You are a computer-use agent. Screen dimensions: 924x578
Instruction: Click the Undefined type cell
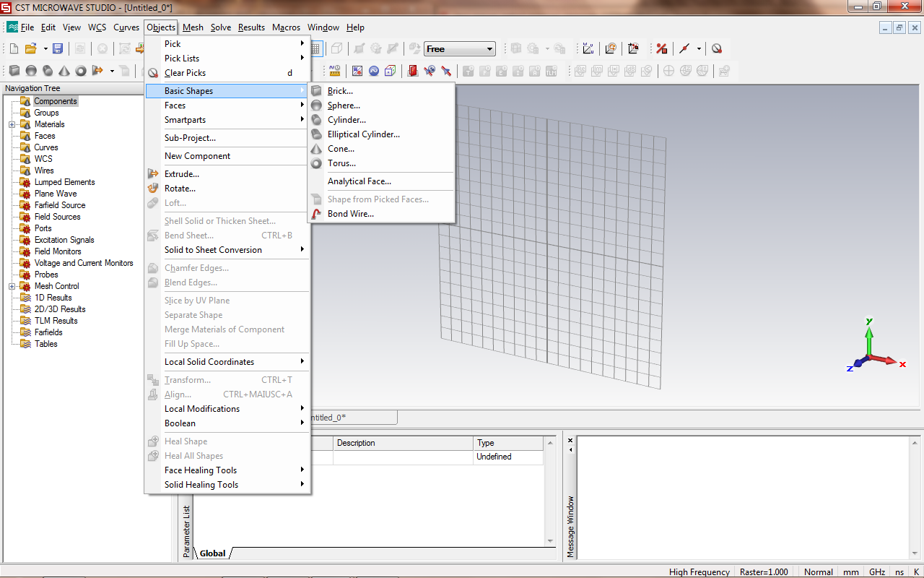click(x=508, y=457)
